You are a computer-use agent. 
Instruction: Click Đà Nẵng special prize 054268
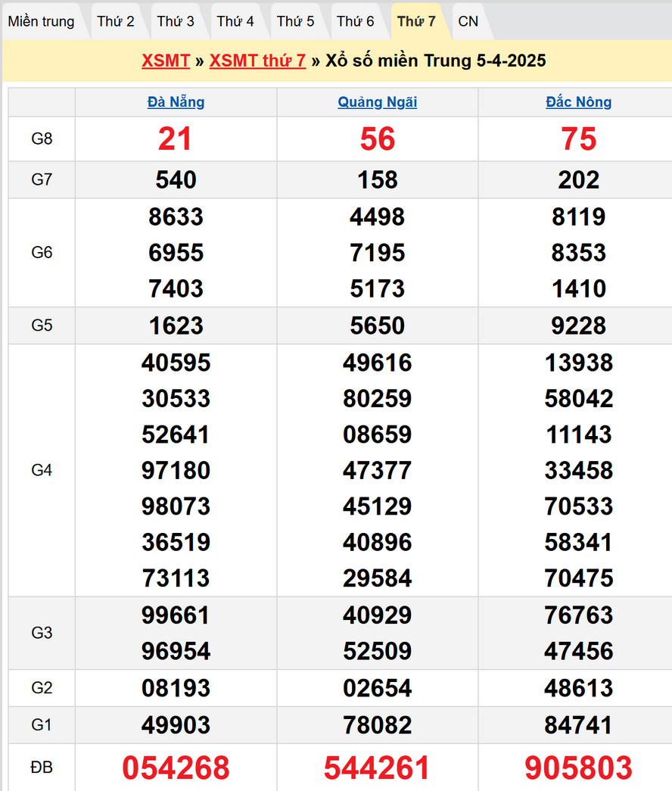pyautogui.click(x=176, y=768)
